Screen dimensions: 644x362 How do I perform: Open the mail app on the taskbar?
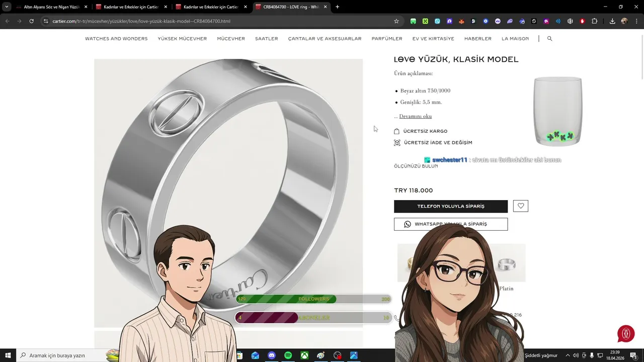[x=255, y=355]
